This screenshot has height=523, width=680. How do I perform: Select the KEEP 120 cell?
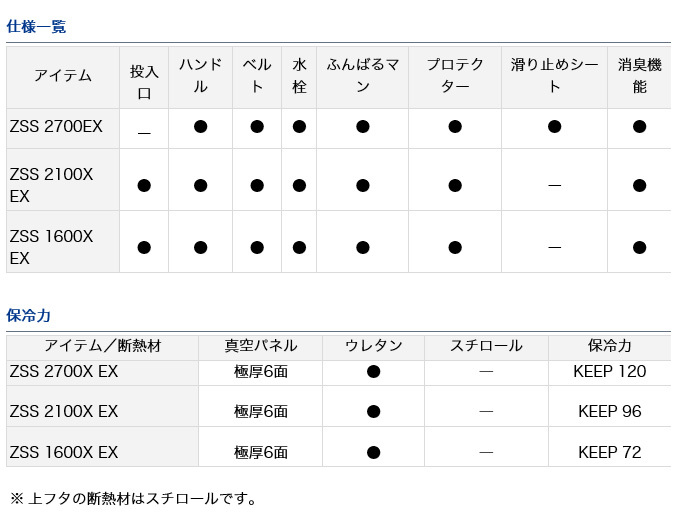click(x=610, y=371)
